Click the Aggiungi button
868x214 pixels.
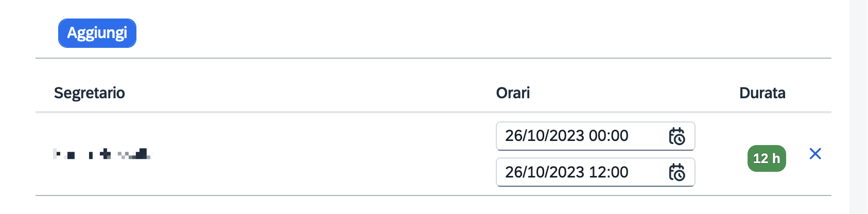click(97, 33)
